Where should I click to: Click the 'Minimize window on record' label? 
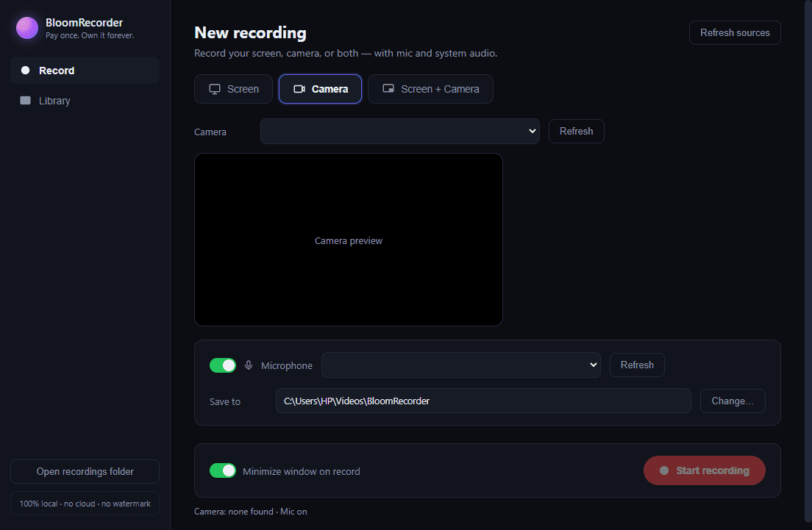pos(302,471)
